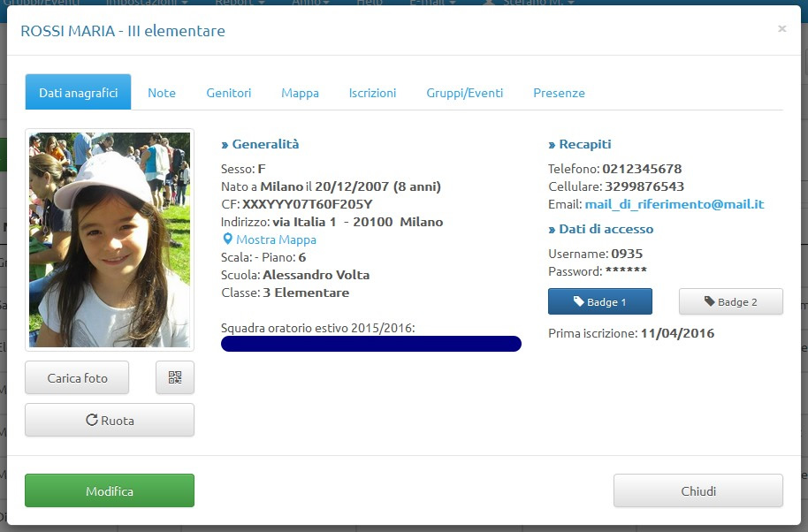Open the Genitori tab
808x532 pixels.
point(229,93)
